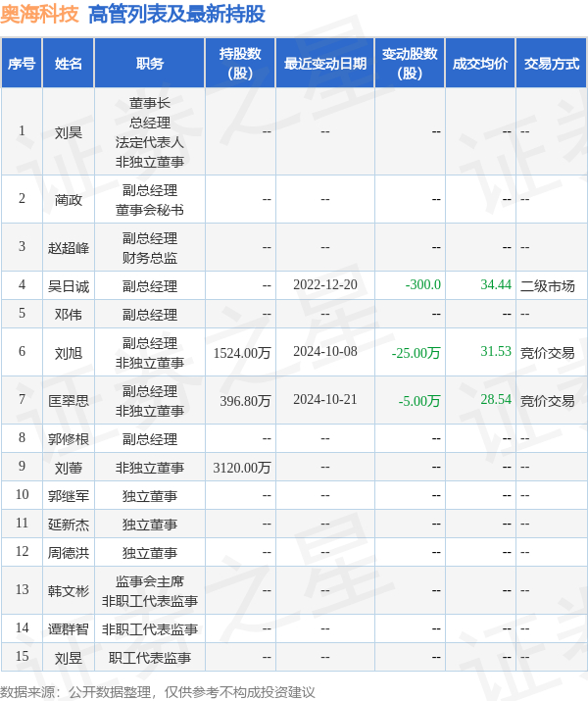Click the 高管列表及最新持股 heading

click(177, 14)
